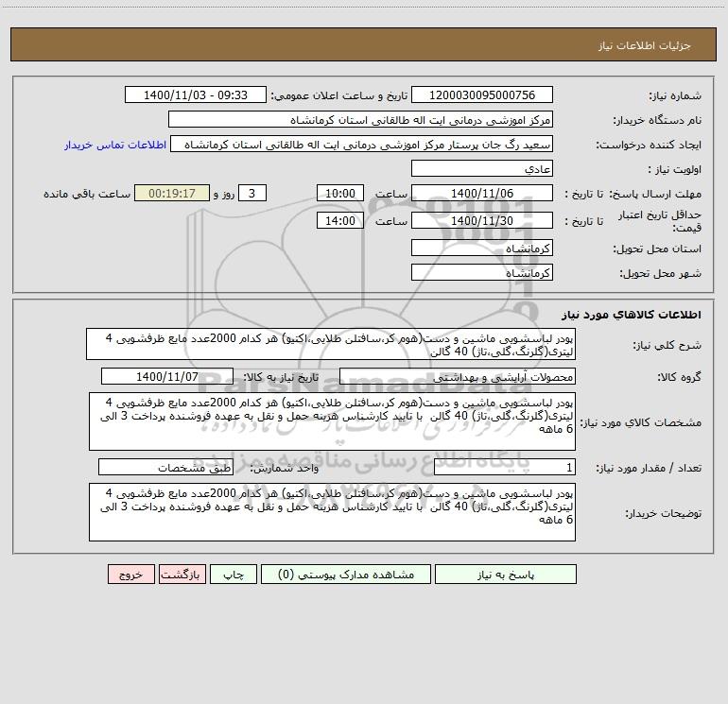Select the شماره نیاز field 1200030095000756
Image resolution: width=728 pixels, height=704 pixels.
482,94
